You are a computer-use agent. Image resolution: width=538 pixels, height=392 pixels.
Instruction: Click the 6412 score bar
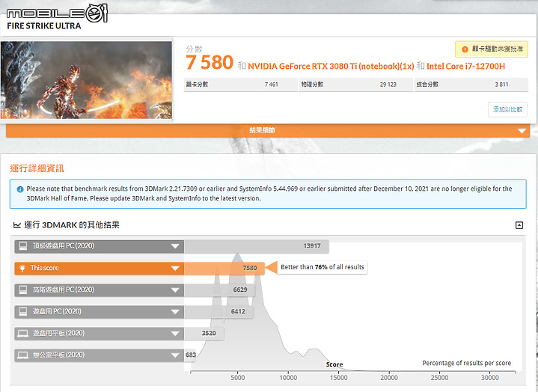[x=218, y=311]
